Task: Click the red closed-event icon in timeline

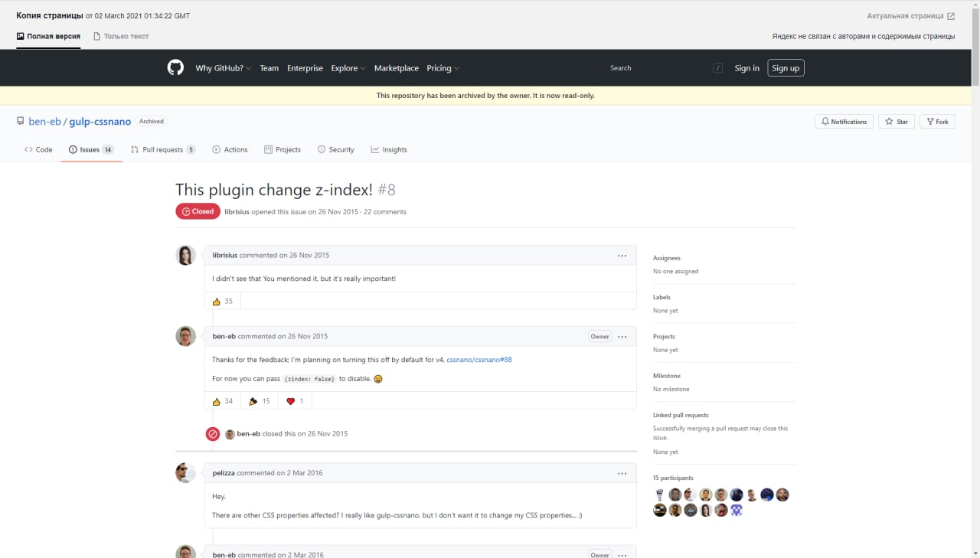Action: point(213,434)
